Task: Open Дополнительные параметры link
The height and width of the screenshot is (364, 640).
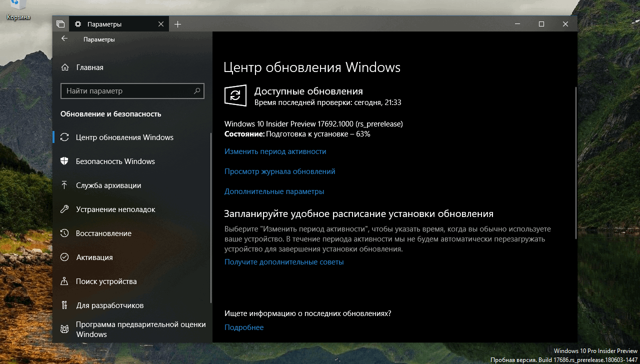Action: click(x=274, y=191)
